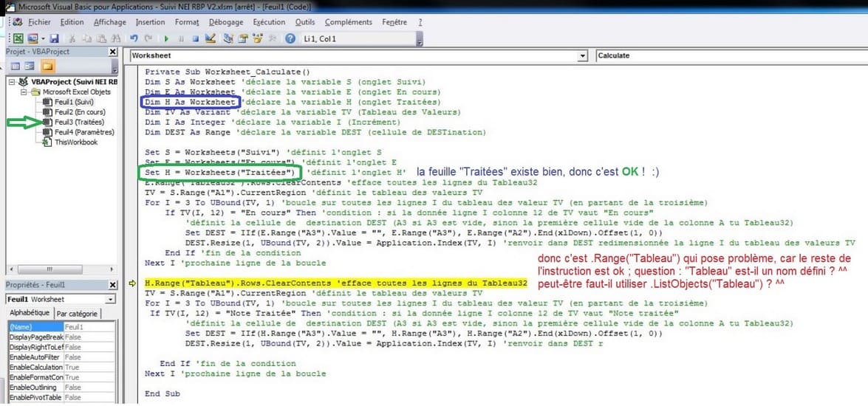The image size is (868, 406).
Task: Click the Reset (stop) square icon
Action: (196, 38)
